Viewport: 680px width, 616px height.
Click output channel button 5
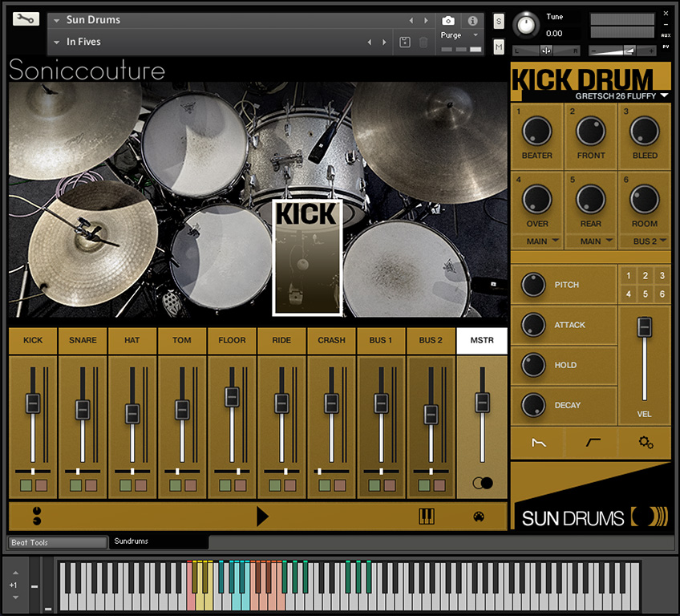click(x=646, y=293)
